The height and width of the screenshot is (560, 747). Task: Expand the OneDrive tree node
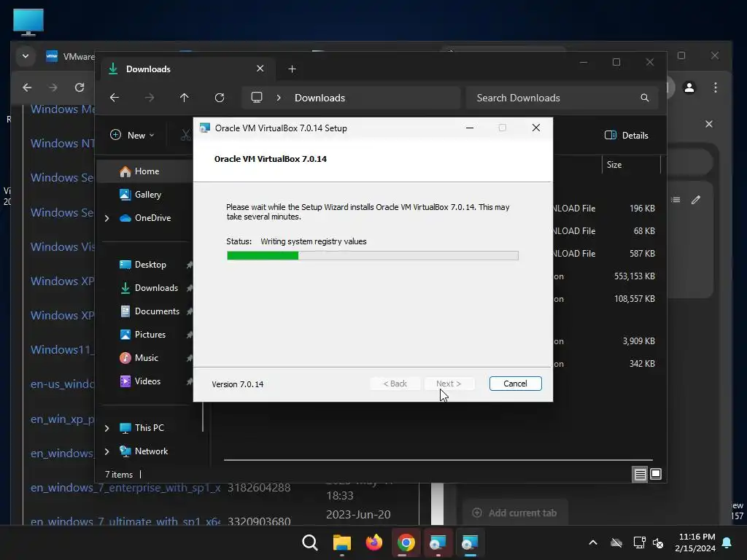click(107, 218)
